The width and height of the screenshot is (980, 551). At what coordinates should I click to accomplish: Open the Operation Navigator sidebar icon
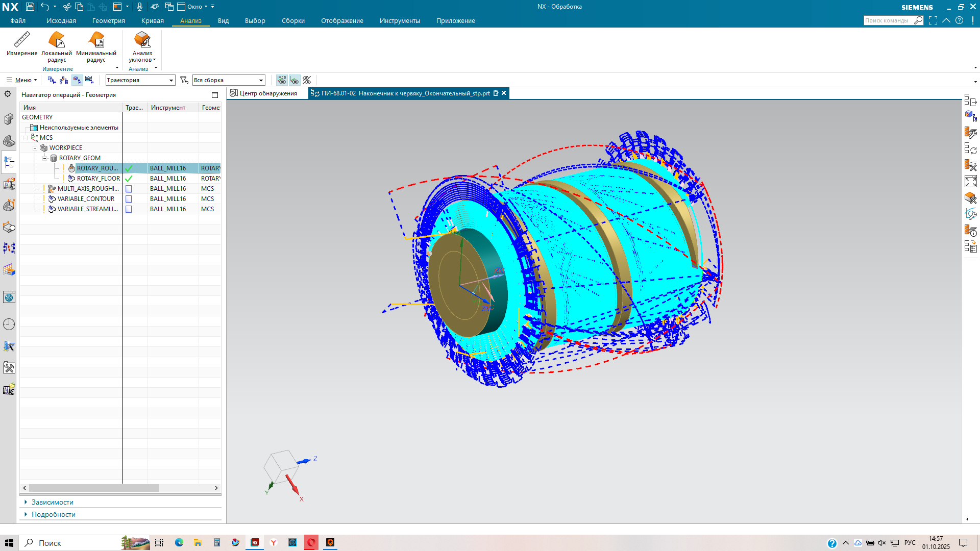pos(9,163)
